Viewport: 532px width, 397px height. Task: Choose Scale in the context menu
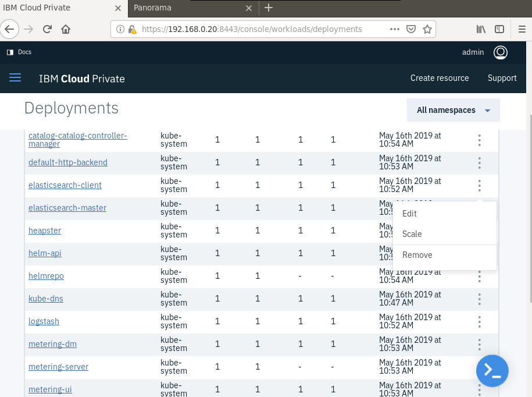[x=444, y=234]
